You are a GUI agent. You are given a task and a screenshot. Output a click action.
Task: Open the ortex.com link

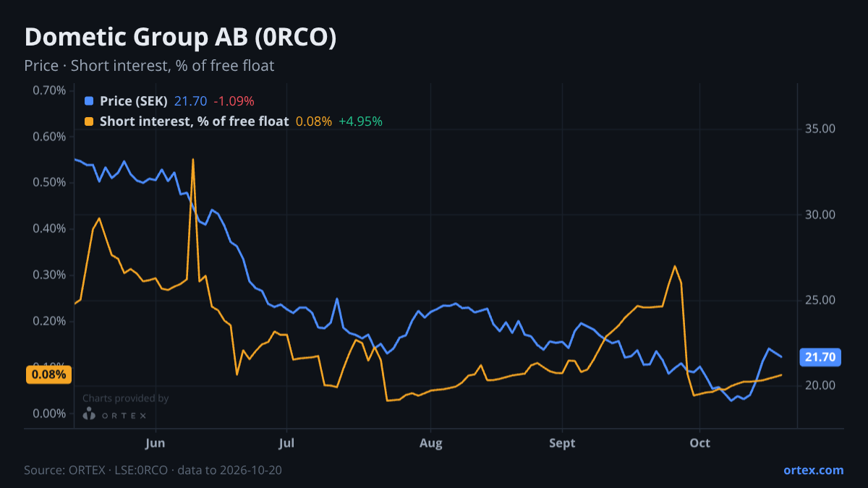pos(813,470)
